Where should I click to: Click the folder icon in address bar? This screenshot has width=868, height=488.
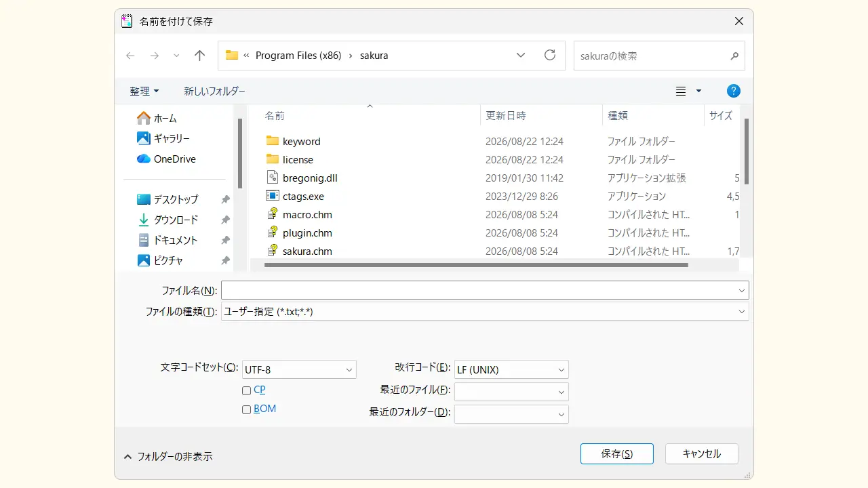pos(232,56)
